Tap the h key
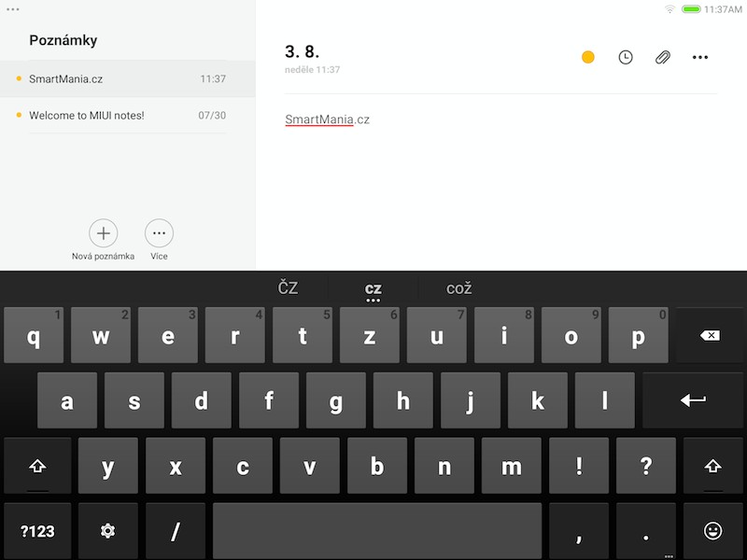The height and width of the screenshot is (560, 747). [x=403, y=400]
